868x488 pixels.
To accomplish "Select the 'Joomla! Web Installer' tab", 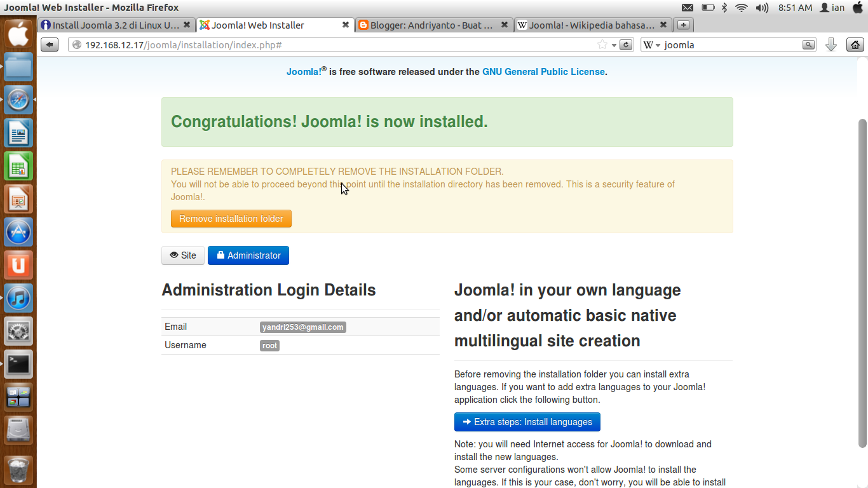I will tap(275, 25).
